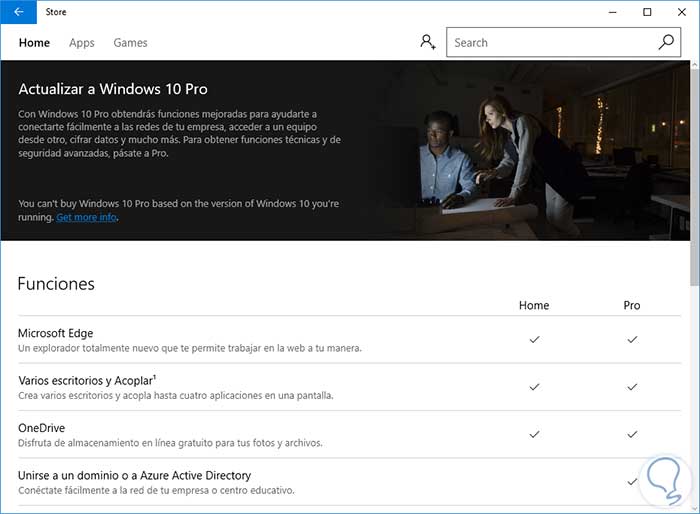This screenshot has height=514, width=700.
Task: Click the "Crea varios escritorios" description
Action: click(175, 396)
